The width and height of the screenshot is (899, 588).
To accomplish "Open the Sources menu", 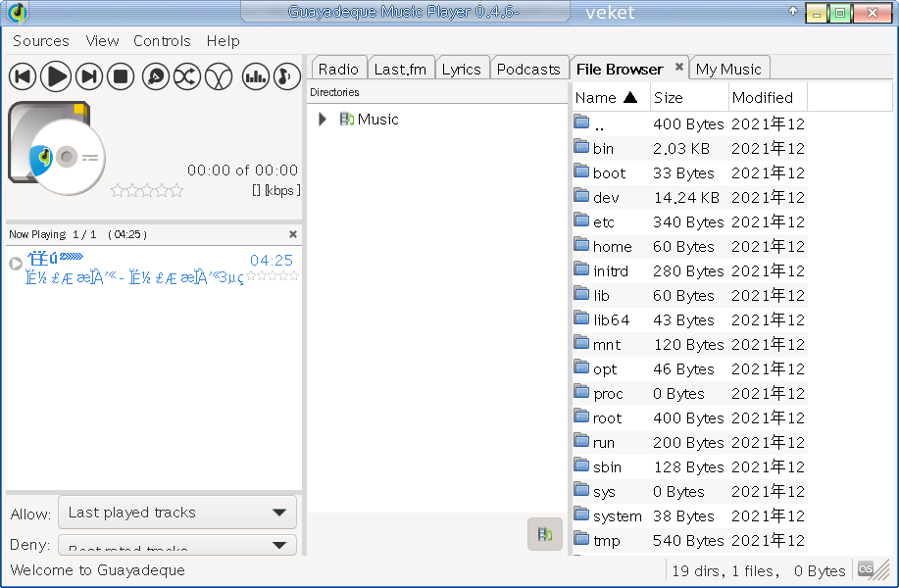I will (41, 41).
